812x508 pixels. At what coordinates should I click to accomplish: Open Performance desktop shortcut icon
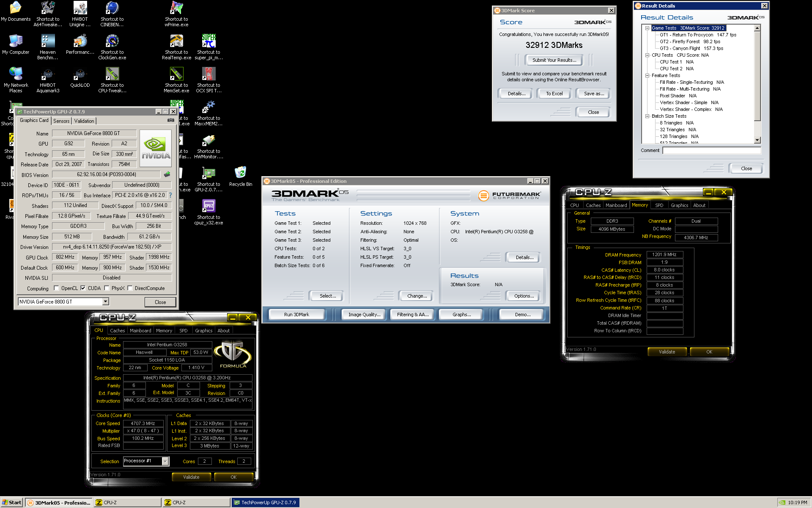click(x=80, y=44)
